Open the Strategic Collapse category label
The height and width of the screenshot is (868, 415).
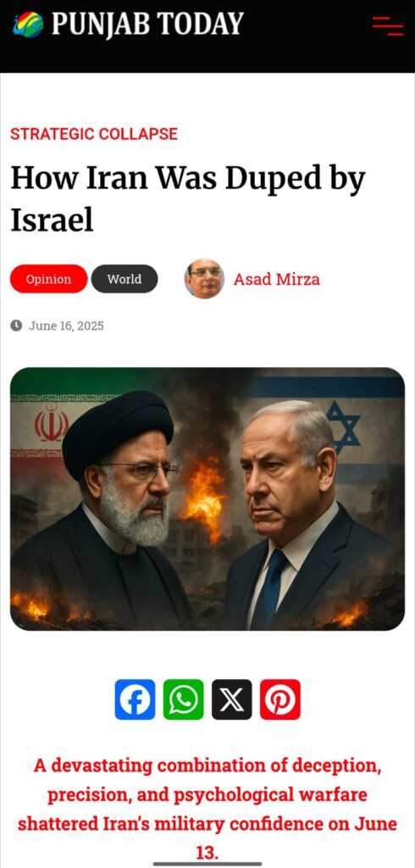coord(94,134)
